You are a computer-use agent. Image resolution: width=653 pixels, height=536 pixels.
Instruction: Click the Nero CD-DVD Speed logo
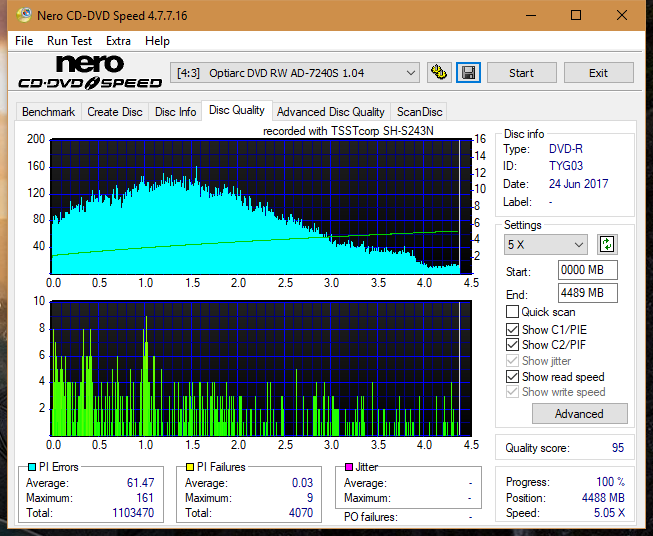(90, 72)
